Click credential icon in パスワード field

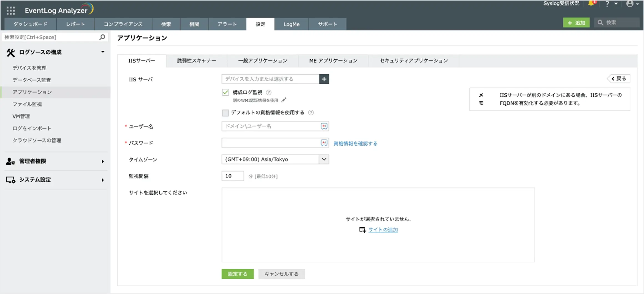click(x=324, y=143)
